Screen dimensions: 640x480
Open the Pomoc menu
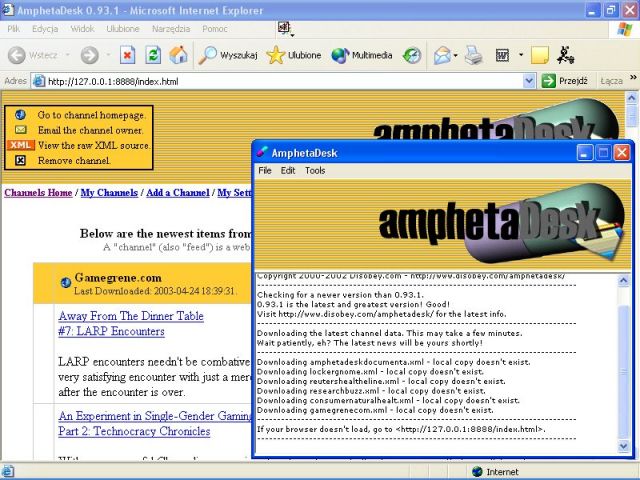(215, 29)
